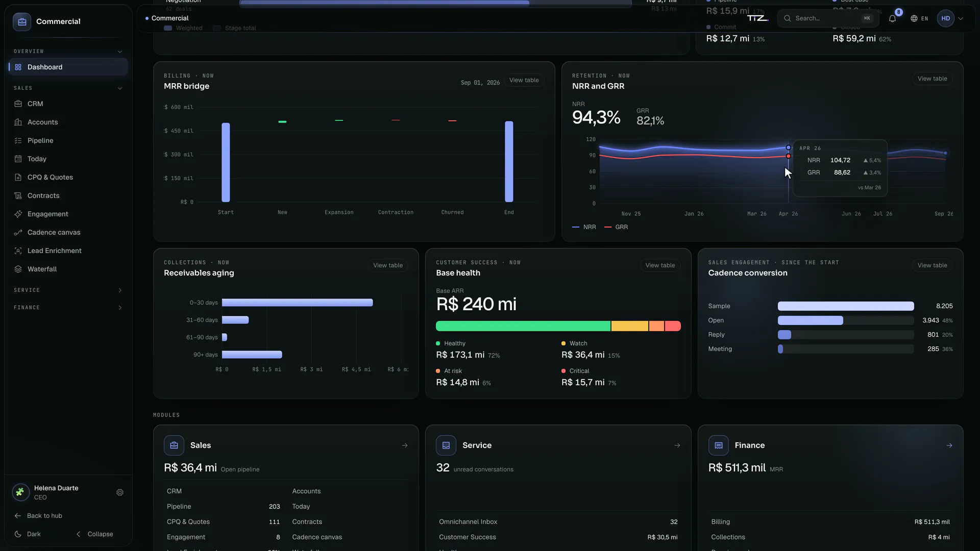Viewport: 980px width, 551px height.
Task: Open the Lead Enrichment icon
Action: (x=18, y=251)
